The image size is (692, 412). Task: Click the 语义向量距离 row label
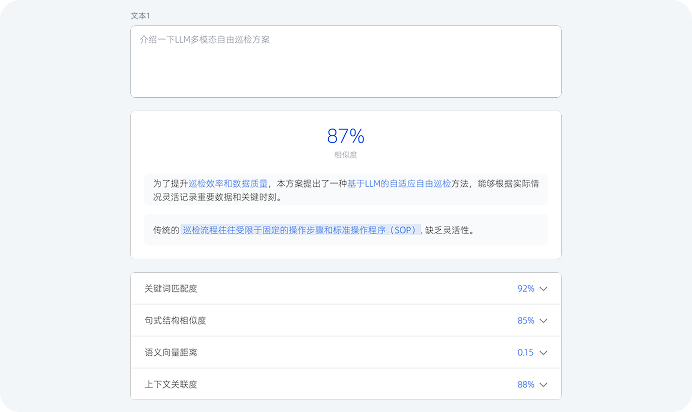171,352
